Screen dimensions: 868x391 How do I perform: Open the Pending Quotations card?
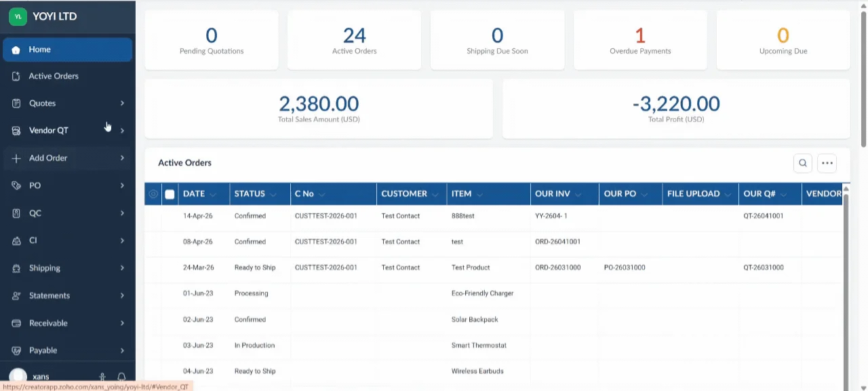pyautogui.click(x=212, y=40)
